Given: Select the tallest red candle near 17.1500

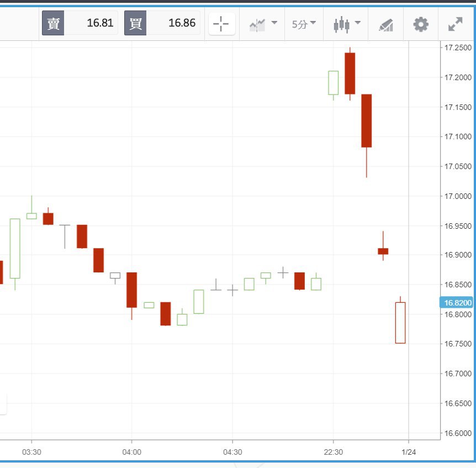Looking at the screenshot, I should tap(367, 120).
